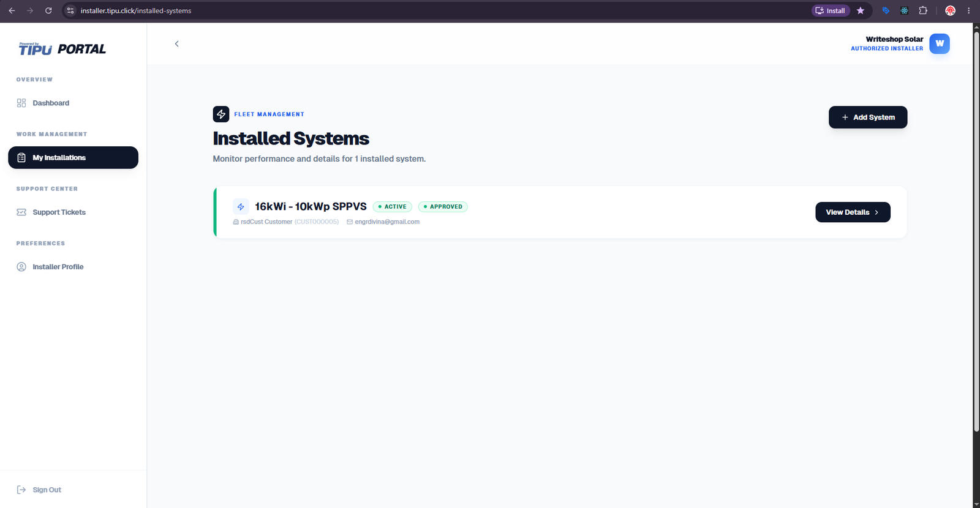Screen dimensions: 980x508
Task: Open Support Tickets page
Action: [x=73, y=212]
